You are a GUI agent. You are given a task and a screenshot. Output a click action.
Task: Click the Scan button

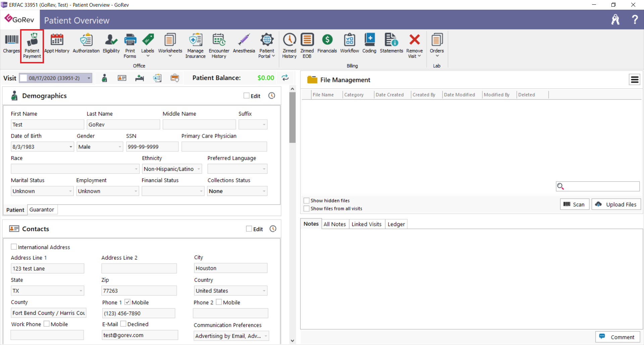pos(575,204)
